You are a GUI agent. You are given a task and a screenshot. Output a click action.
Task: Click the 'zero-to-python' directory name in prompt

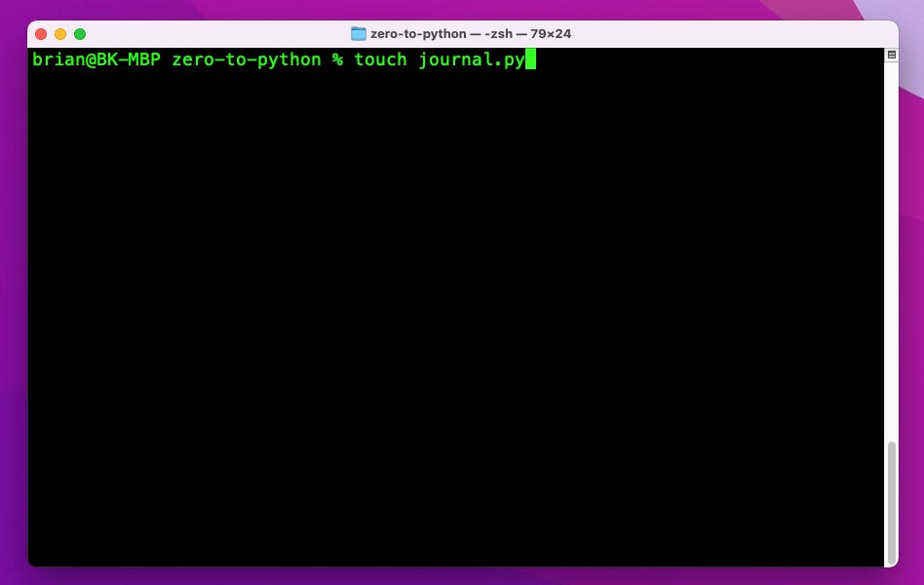point(247,60)
